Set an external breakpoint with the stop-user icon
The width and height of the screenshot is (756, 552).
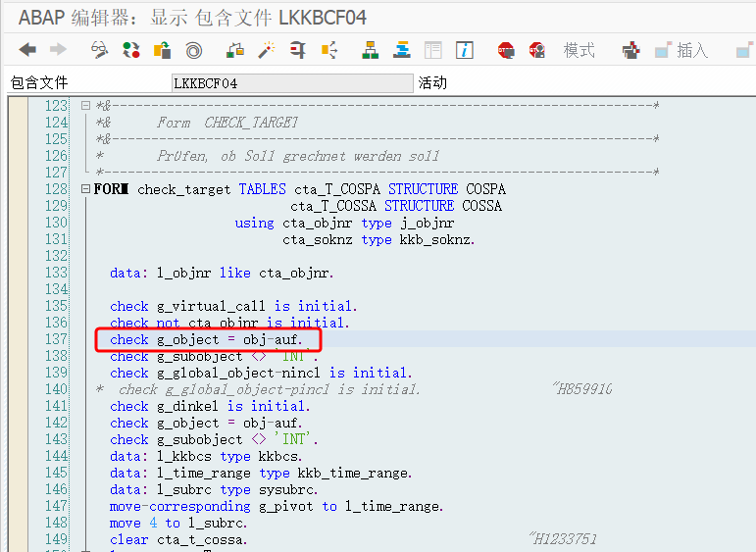tap(537, 50)
